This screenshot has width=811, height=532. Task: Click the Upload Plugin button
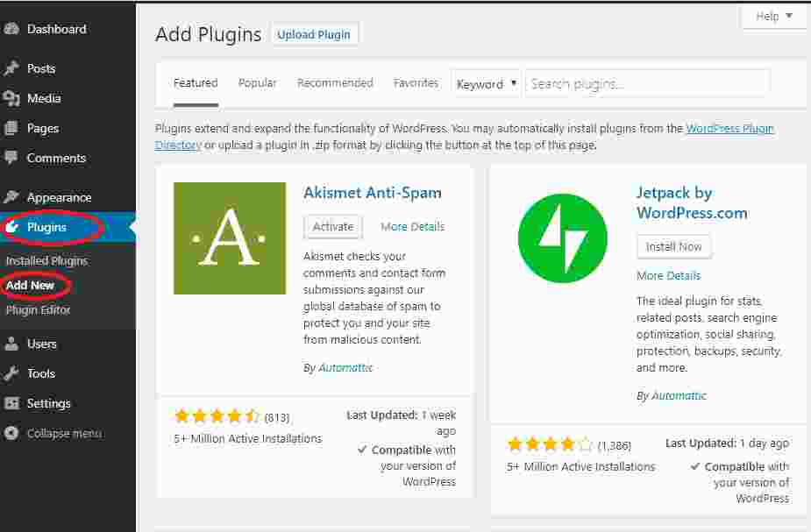[x=314, y=35]
